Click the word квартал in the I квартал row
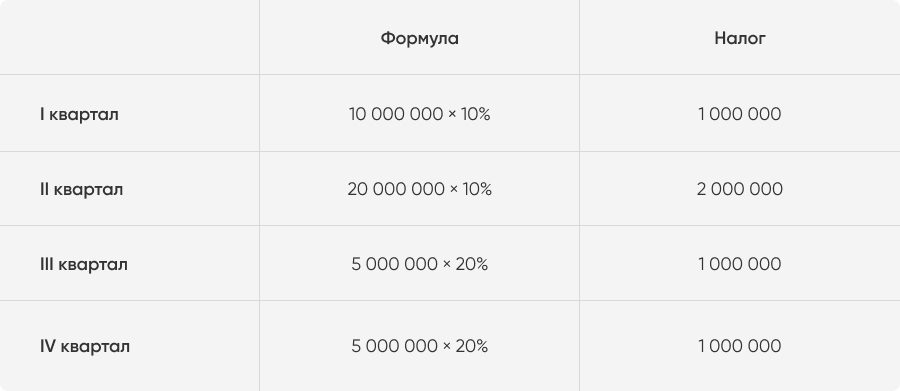Image resolution: width=900 pixels, height=391 pixels. pos(84,115)
